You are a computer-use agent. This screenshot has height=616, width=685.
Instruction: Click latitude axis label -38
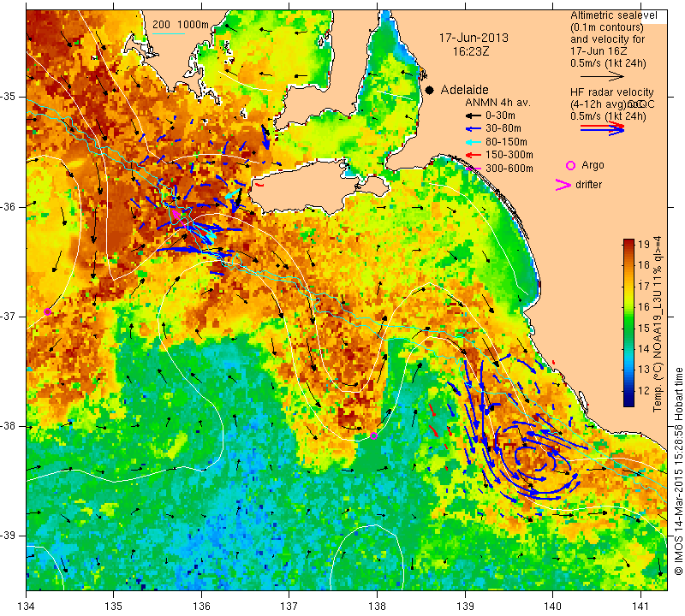coord(8,426)
